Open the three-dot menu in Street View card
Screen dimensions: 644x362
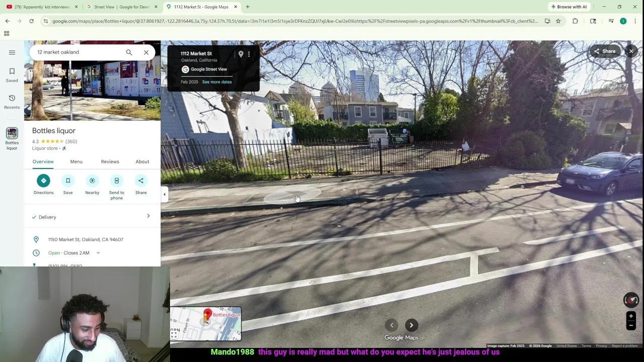[249, 54]
